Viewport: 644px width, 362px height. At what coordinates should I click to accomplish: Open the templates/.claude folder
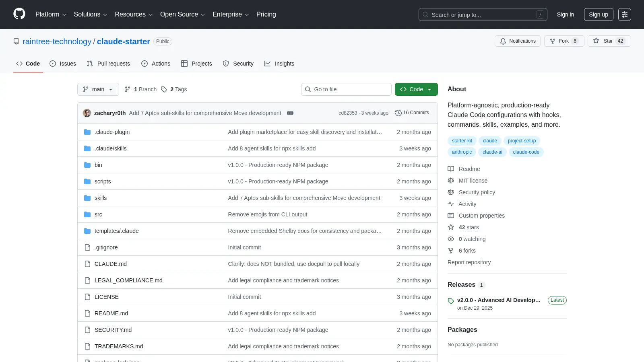(117, 231)
